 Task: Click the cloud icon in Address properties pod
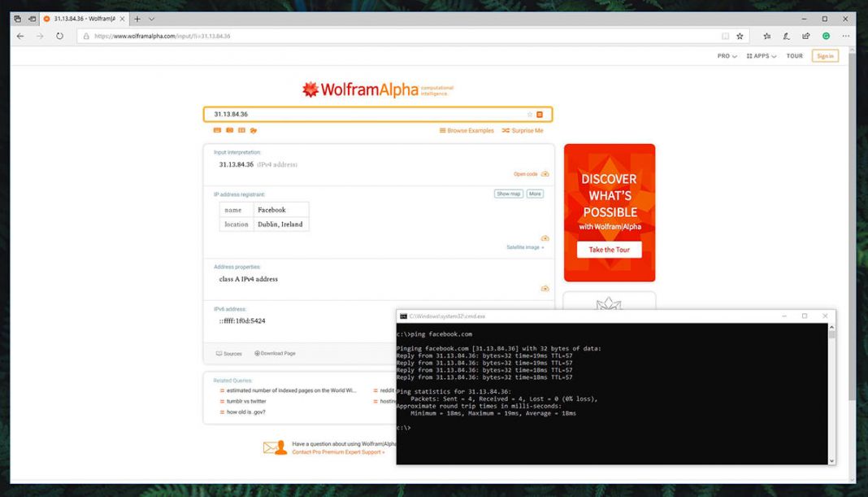tap(545, 289)
